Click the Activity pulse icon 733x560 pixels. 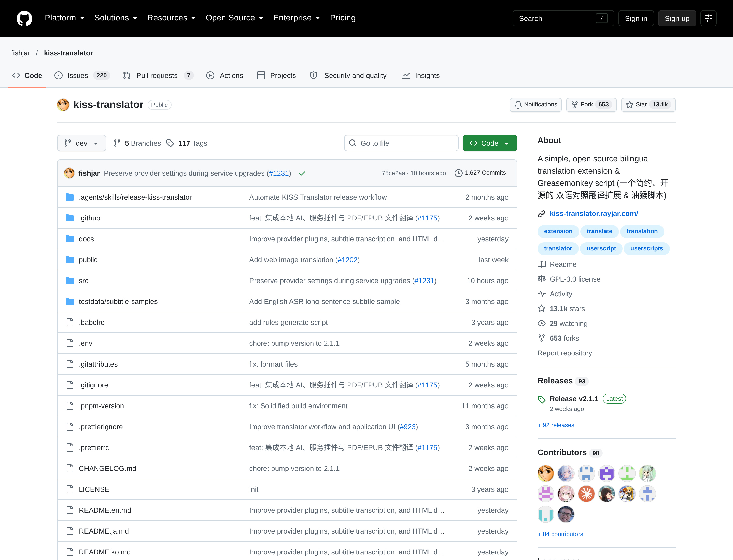542,294
